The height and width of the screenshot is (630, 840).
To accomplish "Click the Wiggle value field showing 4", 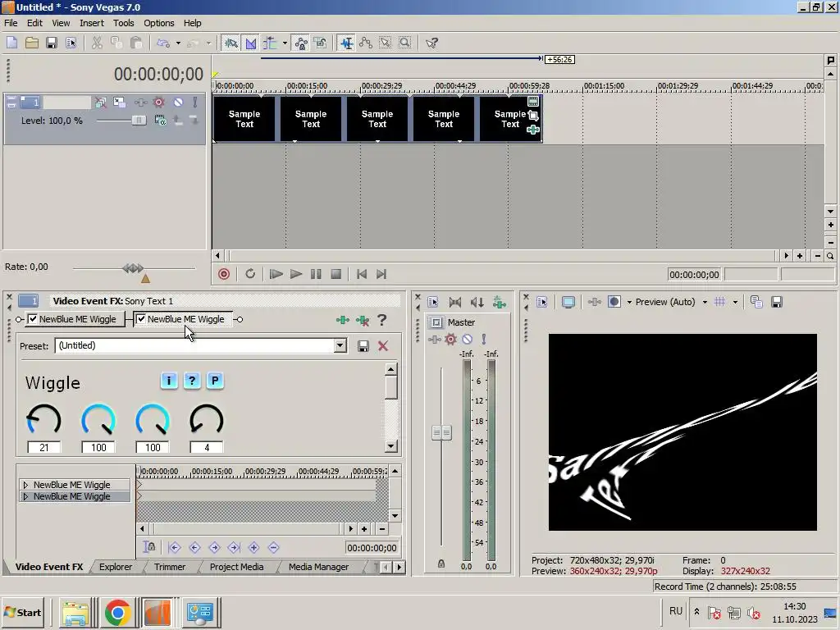I will pyautogui.click(x=207, y=447).
